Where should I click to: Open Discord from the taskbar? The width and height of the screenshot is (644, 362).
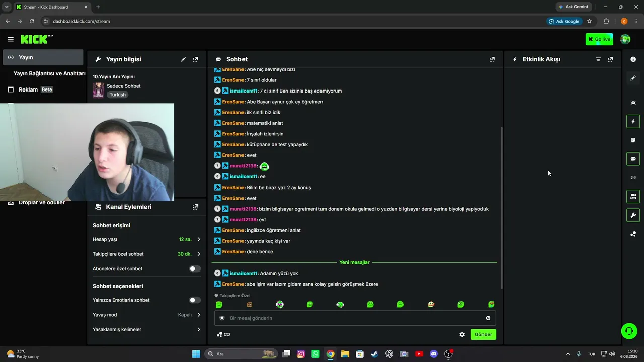(x=434, y=354)
